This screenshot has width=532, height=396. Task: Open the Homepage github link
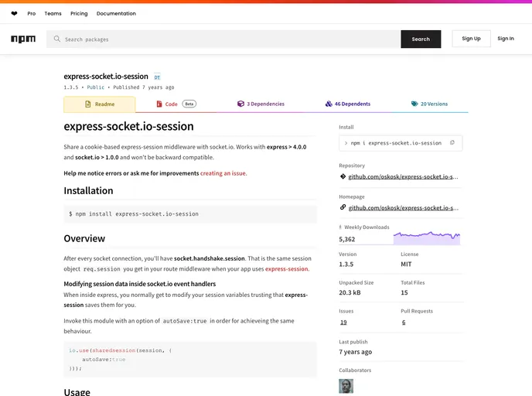coord(403,208)
